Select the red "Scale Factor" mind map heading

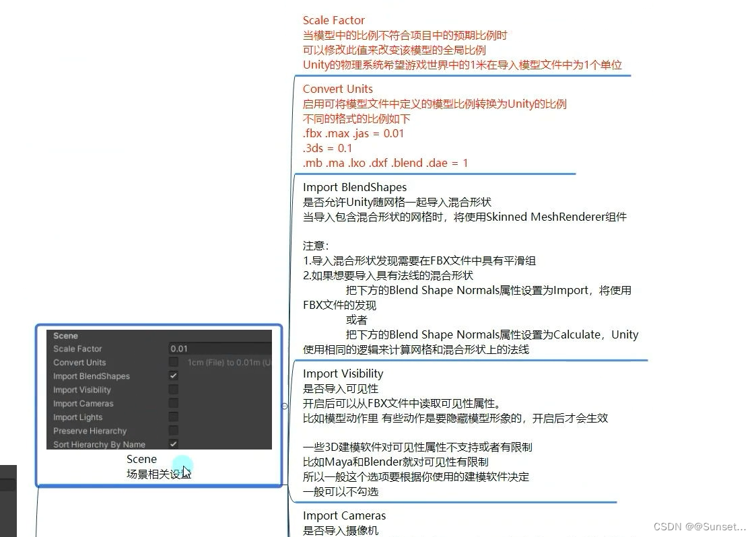(x=334, y=20)
